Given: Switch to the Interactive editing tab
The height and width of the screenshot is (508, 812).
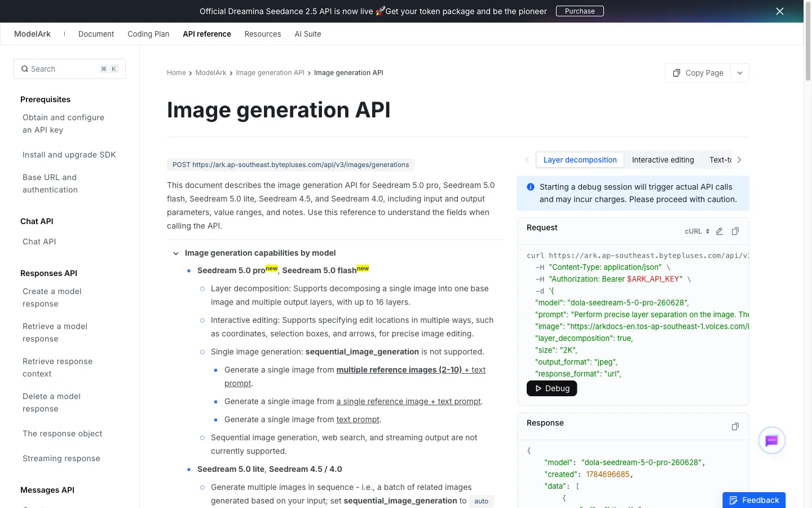Looking at the screenshot, I should 663,160.
